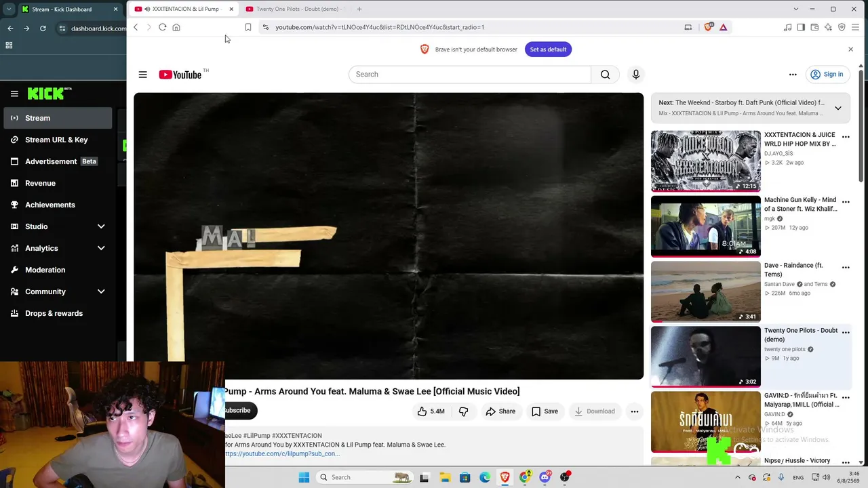Click the Brave address bar URL

[380, 27]
